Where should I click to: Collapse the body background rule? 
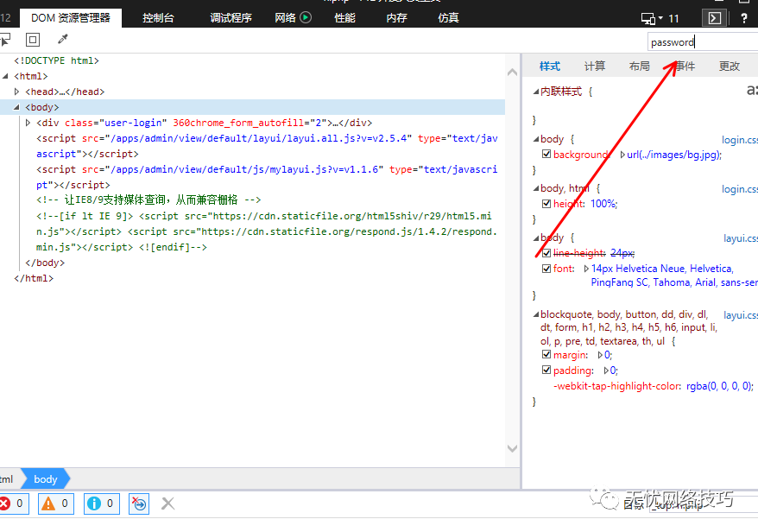[x=535, y=139]
